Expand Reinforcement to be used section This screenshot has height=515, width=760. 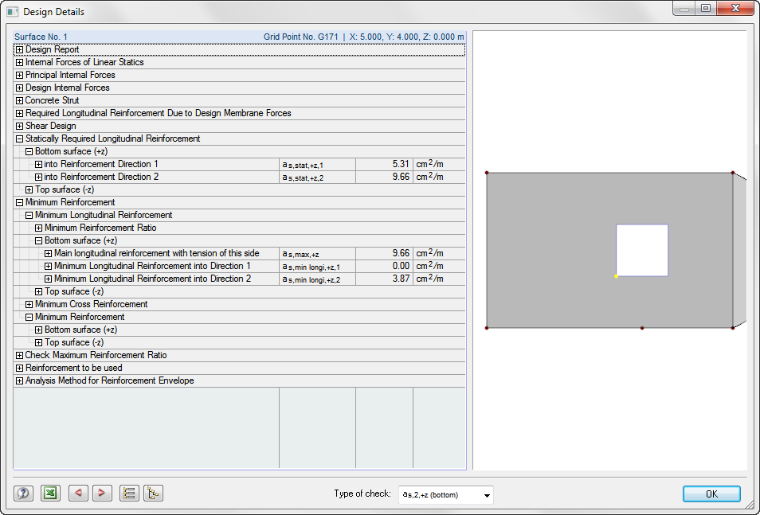19,368
